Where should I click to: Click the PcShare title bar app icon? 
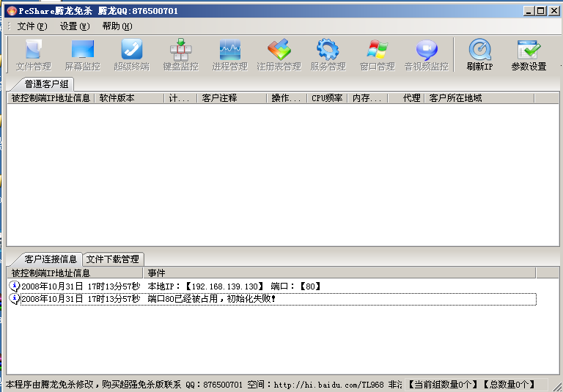click(x=12, y=11)
